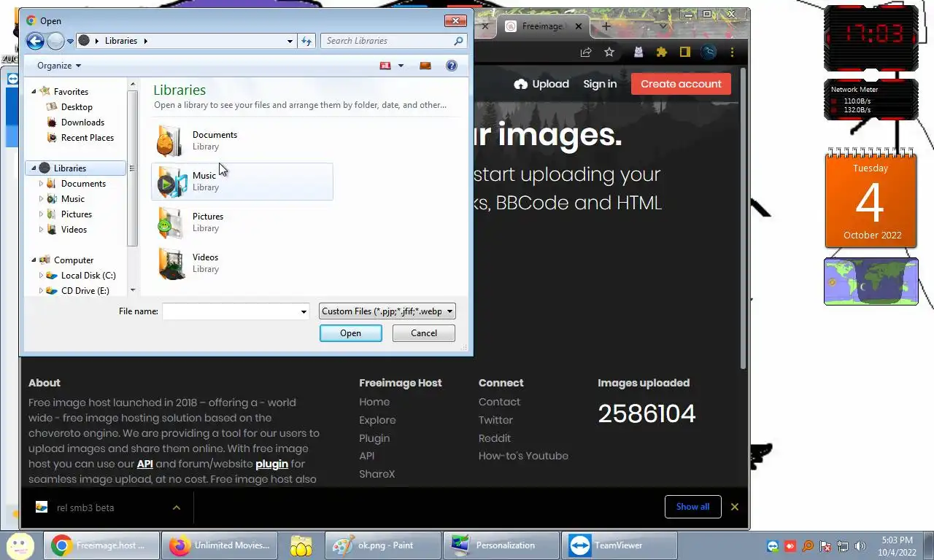Screen dimensions: 934x560
Task: Select Recent Places under Favorites
Action: [x=88, y=138]
